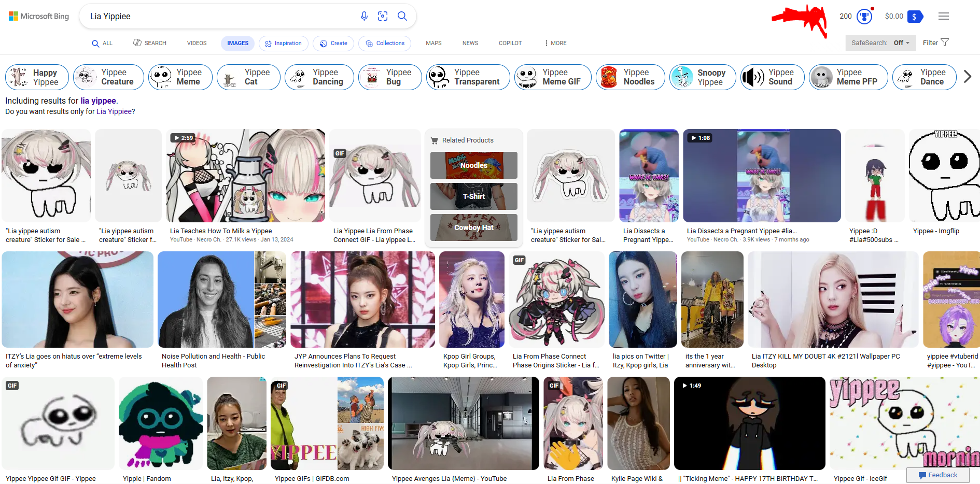The height and width of the screenshot is (484, 980).
Task: Open Yippie Fandom image result
Action: point(161,423)
